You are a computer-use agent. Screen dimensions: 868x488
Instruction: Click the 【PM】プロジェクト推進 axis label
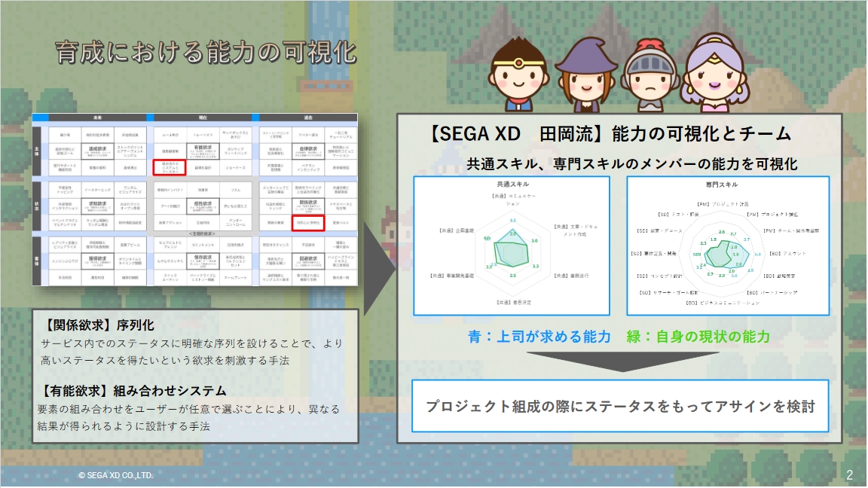tap(772, 214)
